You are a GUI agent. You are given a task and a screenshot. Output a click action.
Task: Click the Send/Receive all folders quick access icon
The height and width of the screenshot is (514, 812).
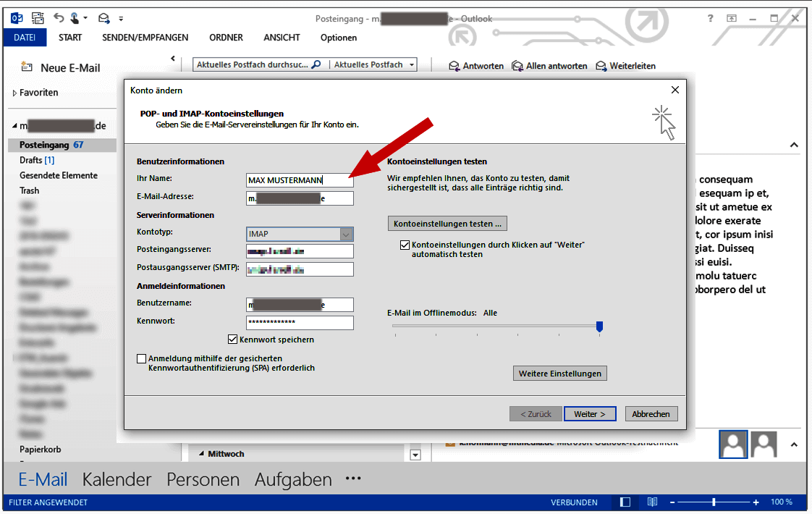click(x=38, y=18)
